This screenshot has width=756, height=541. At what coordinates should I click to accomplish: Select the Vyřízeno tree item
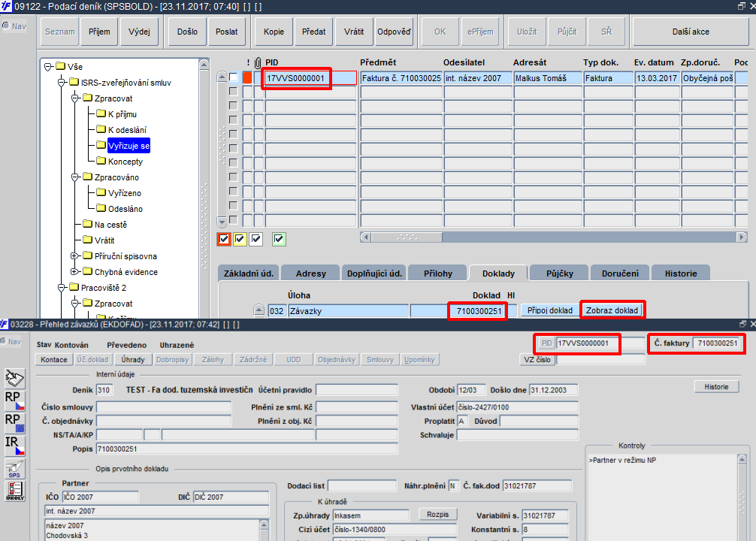(x=125, y=193)
